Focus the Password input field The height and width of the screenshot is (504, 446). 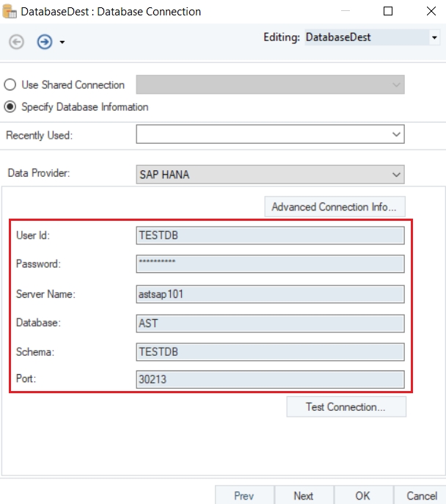coord(270,264)
